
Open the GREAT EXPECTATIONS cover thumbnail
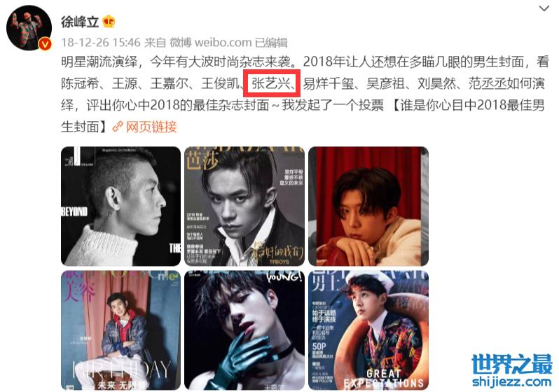368,330
